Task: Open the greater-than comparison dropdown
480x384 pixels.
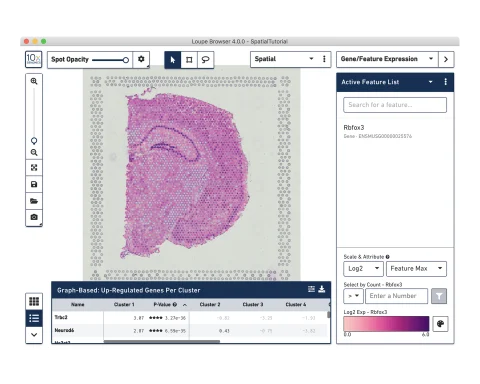Action: 353,296
